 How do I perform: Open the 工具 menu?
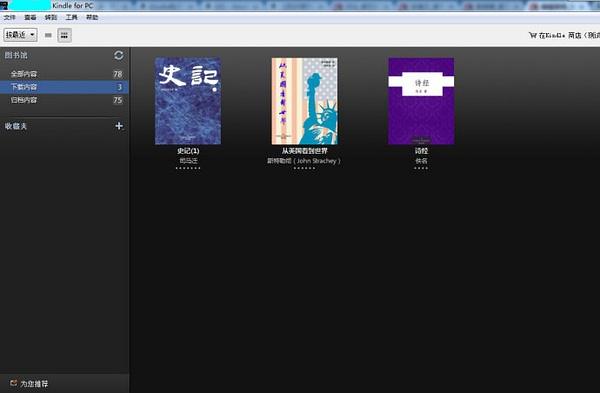pos(72,17)
